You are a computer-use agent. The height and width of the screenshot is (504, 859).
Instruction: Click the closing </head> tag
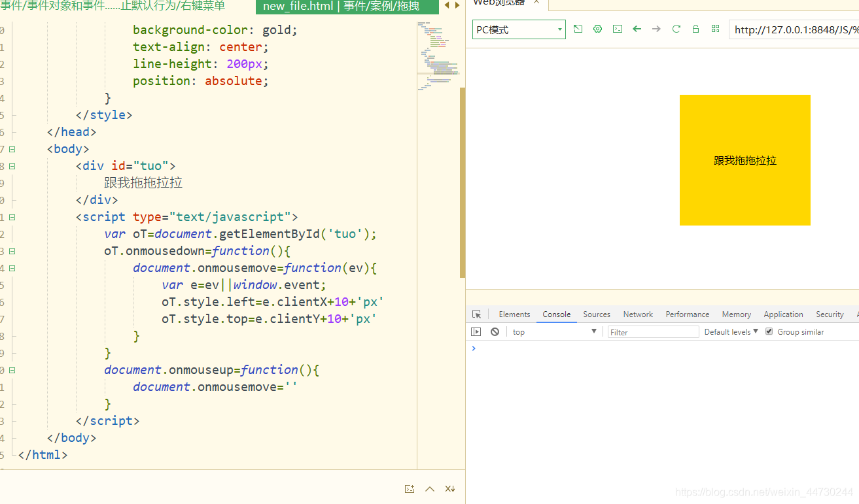(x=71, y=132)
